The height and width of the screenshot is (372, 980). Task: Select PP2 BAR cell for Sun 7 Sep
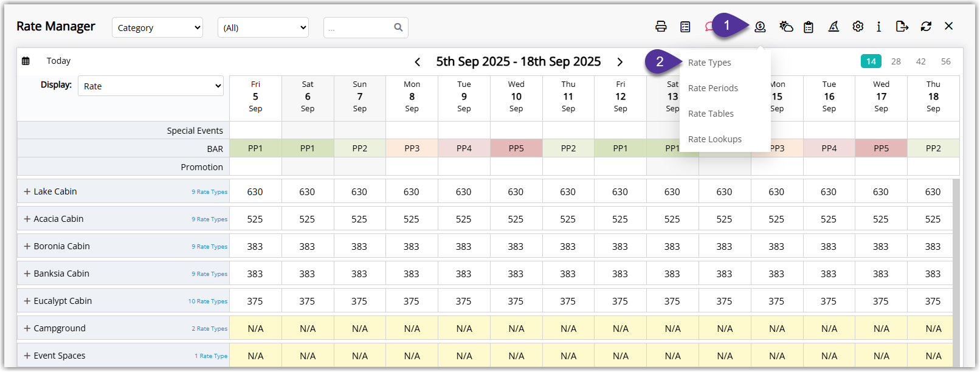point(360,148)
